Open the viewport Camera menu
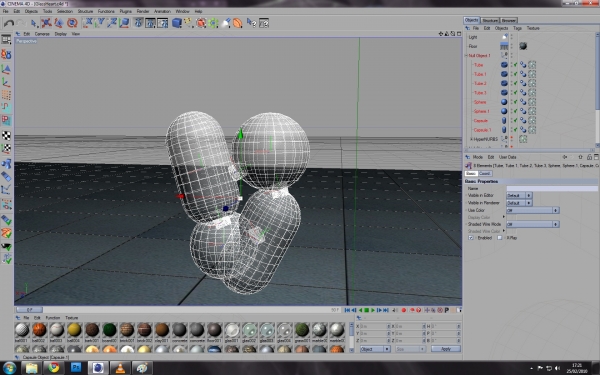This screenshot has height=375, width=600. [42, 34]
